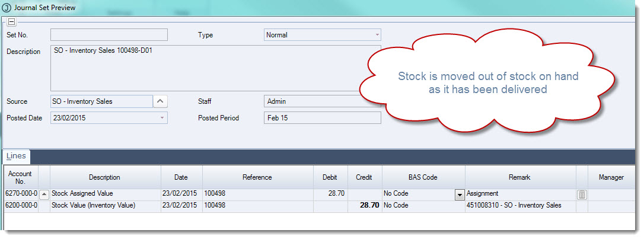Viewport: 644px width, 239px height.
Task: Click the up-chevron button beside Source
Action: tap(160, 101)
